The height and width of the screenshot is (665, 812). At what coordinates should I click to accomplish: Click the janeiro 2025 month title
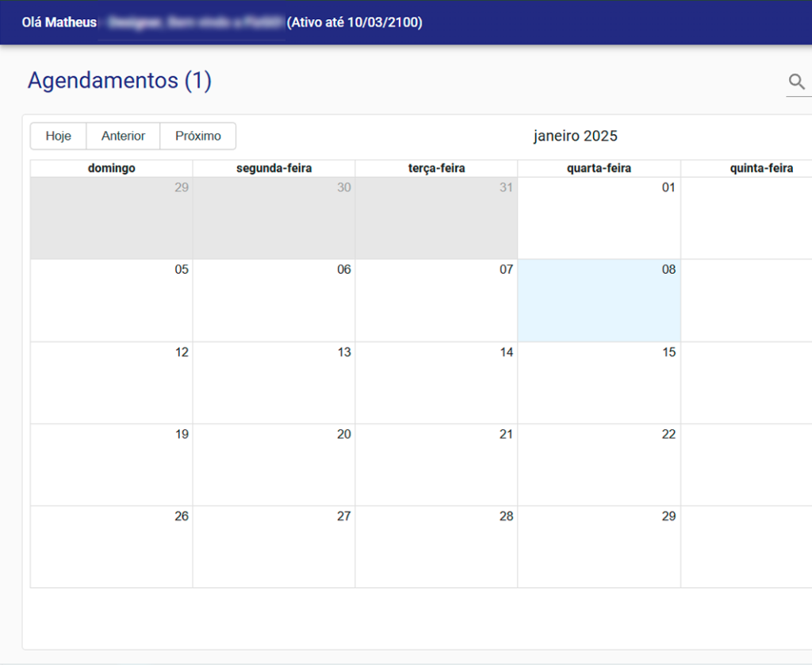tap(575, 136)
